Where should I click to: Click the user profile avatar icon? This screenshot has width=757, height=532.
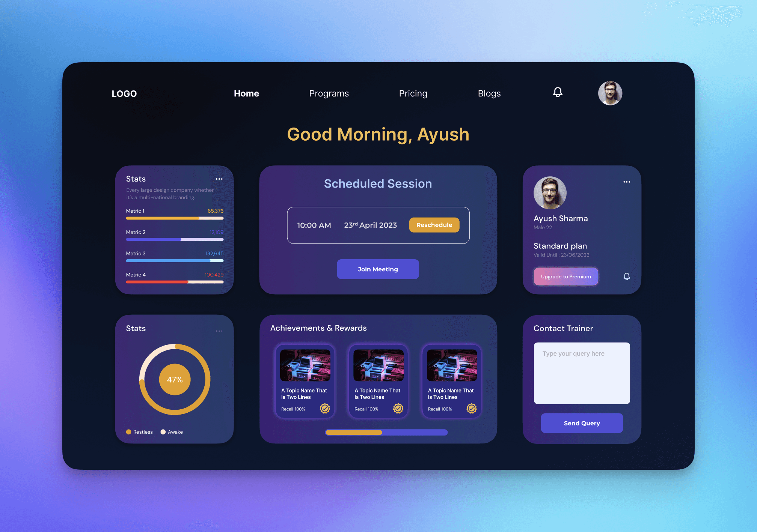click(x=609, y=93)
